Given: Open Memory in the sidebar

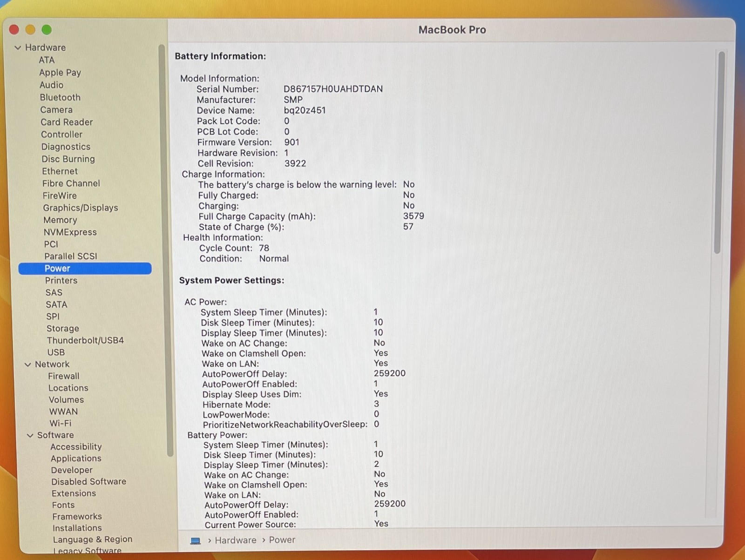Looking at the screenshot, I should point(60,220).
